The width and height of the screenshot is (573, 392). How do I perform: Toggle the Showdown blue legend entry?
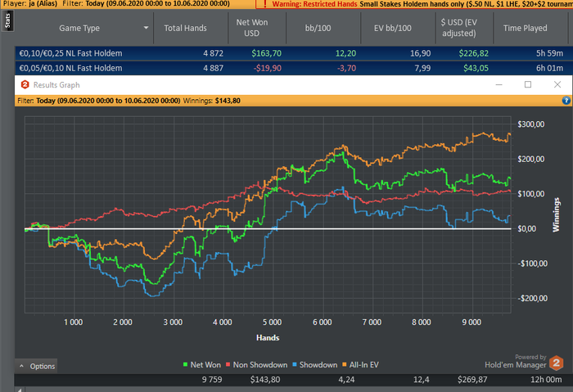click(x=314, y=365)
